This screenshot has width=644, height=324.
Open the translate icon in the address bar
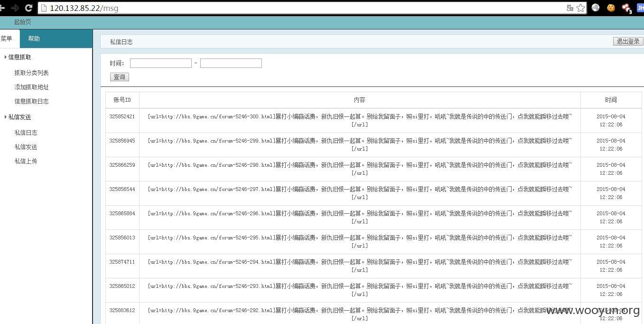[569, 8]
